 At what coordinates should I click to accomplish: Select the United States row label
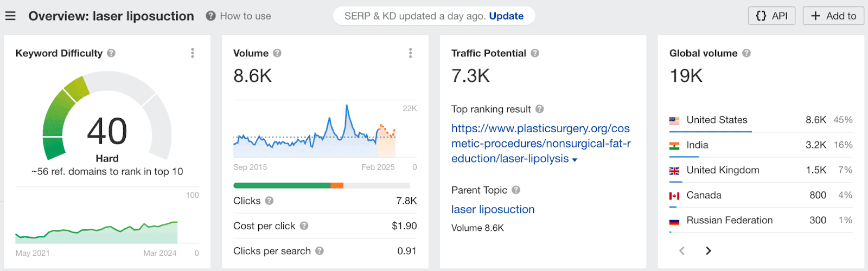point(717,120)
